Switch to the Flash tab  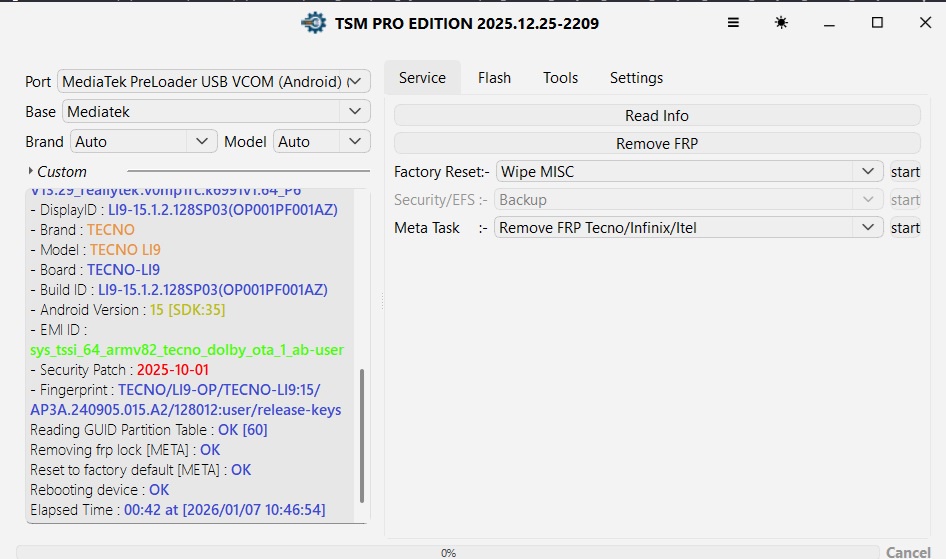click(494, 78)
